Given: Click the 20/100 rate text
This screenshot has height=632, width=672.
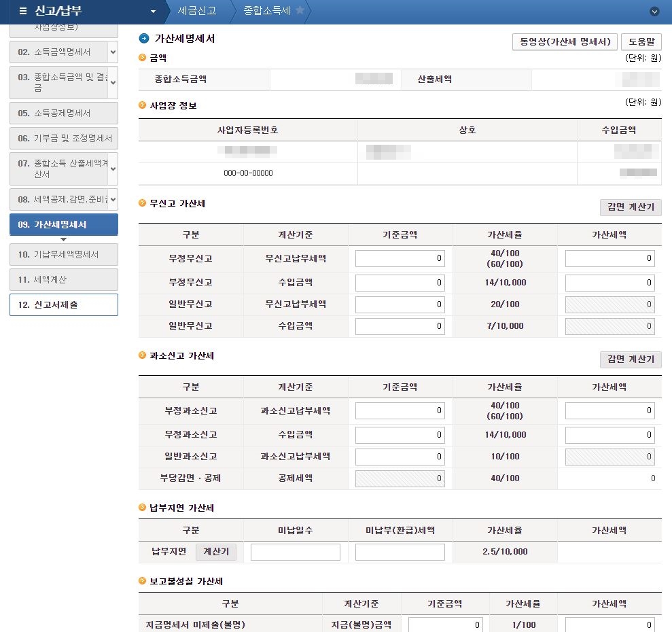Looking at the screenshot, I should click(505, 304).
